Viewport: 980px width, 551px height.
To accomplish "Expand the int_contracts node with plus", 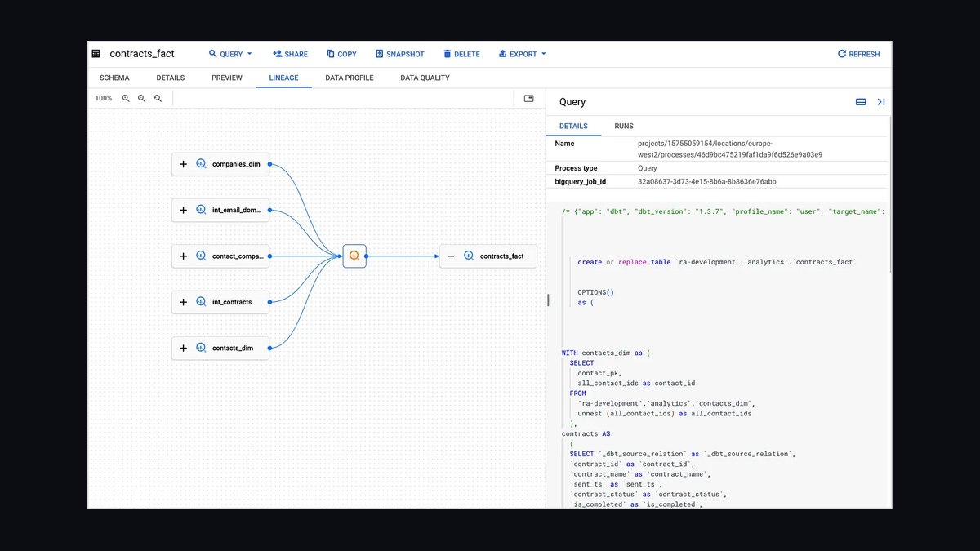I will (183, 302).
